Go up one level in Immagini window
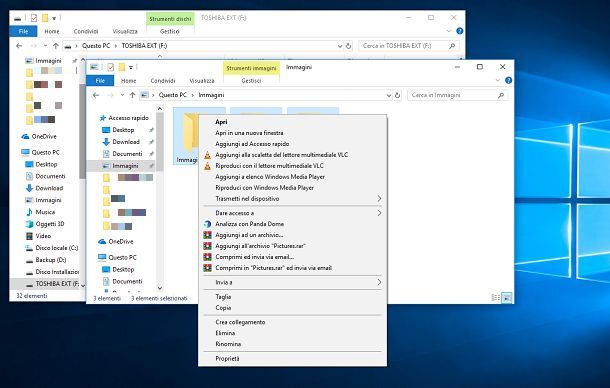The height and width of the screenshot is (388, 610). [133, 95]
